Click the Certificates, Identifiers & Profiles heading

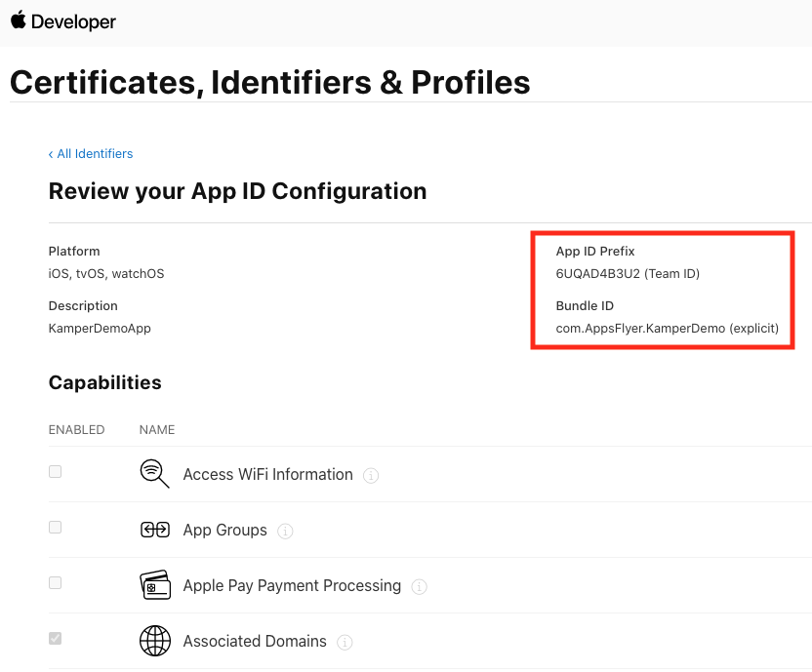point(270,82)
